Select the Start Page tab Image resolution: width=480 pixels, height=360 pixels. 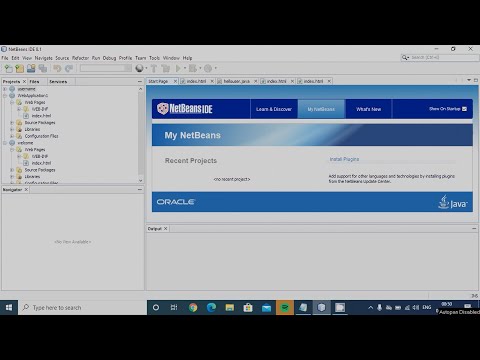pos(158,81)
